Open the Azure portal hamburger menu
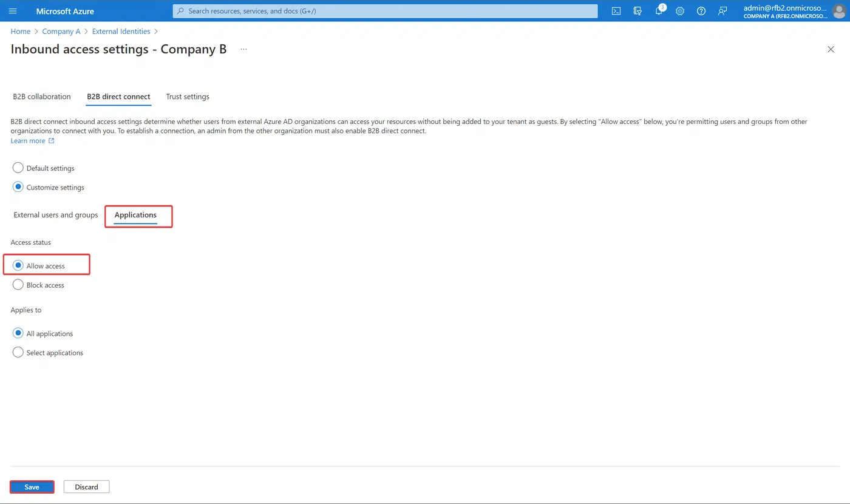Image resolution: width=850 pixels, height=504 pixels. point(13,11)
